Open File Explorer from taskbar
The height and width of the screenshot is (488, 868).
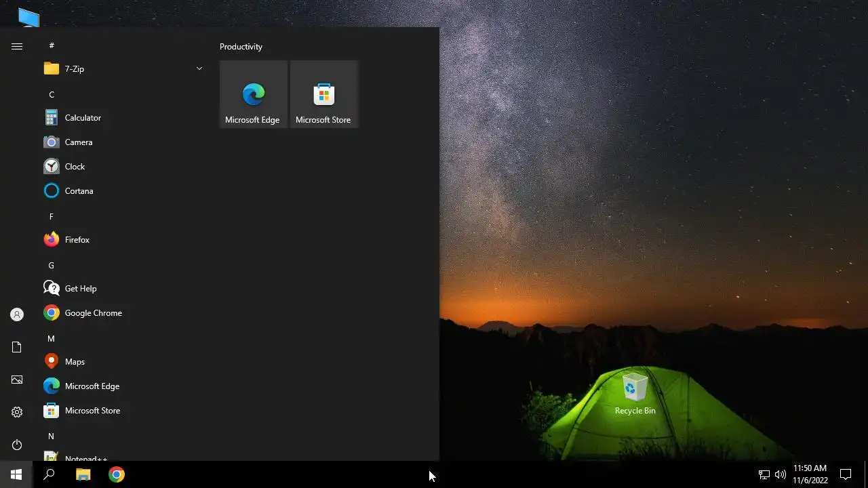pyautogui.click(x=83, y=474)
